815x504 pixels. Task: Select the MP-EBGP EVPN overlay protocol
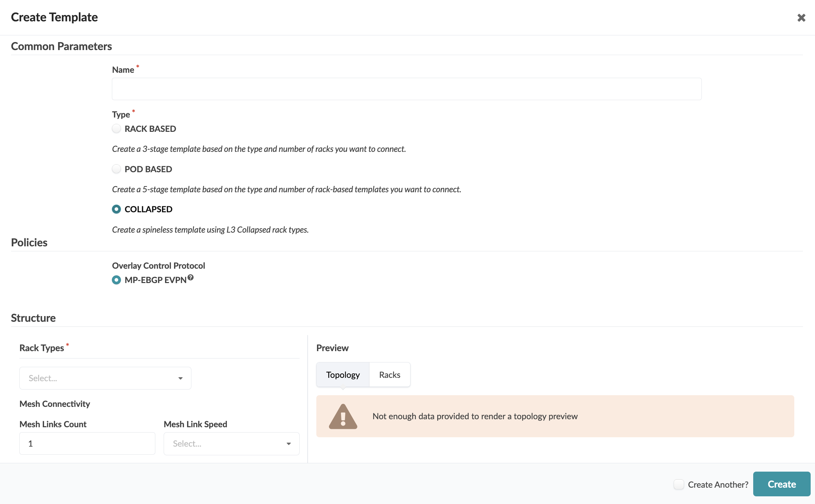tap(116, 280)
